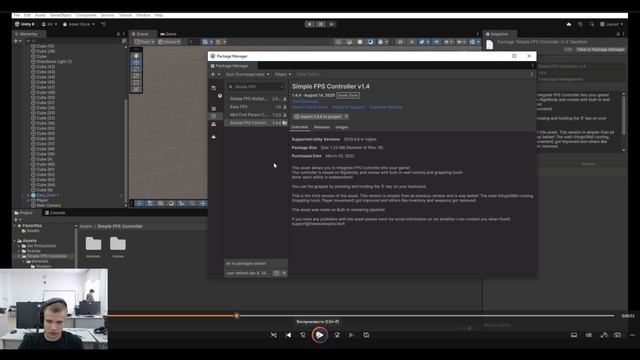Select the Overview tab in package details
This screenshot has width=640, height=360.
300,127
